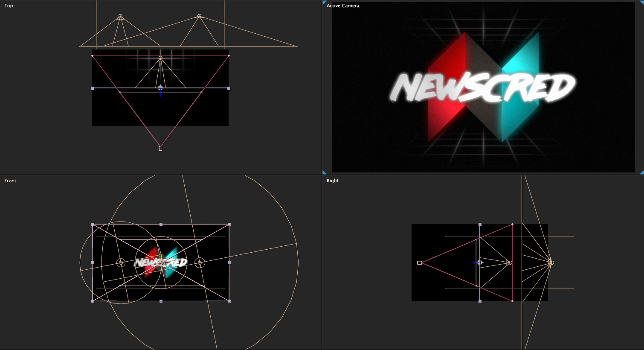The width and height of the screenshot is (644, 350).
Task: Click red shape in Active Camera view
Action: [x=447, y=87]
